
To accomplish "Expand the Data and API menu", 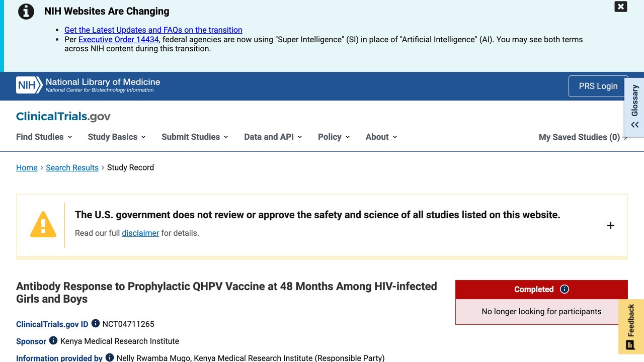I will coord(273,137).
